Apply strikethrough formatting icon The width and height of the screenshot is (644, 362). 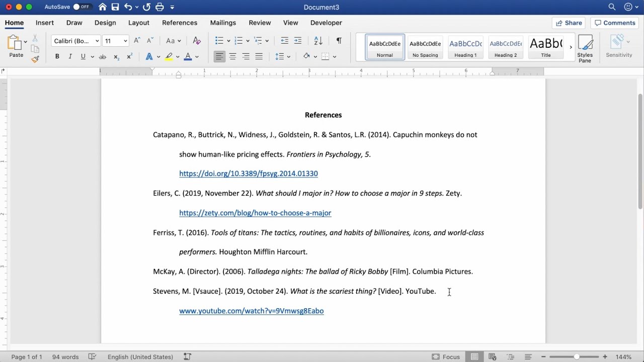click(x=103, y=57)
